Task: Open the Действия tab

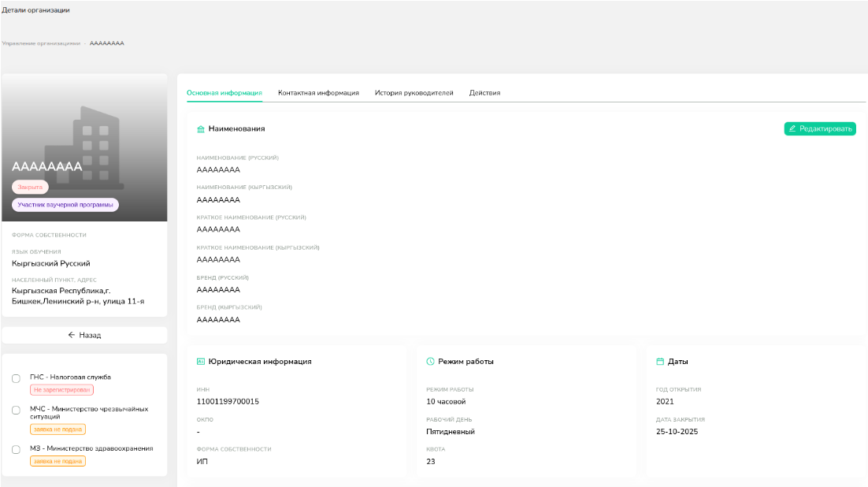Action: (485, 93)
